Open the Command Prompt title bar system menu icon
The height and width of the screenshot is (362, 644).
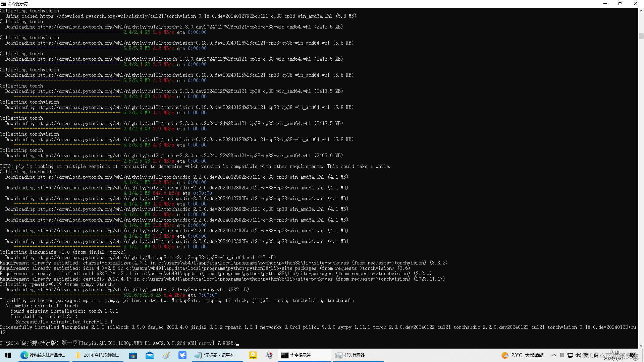click(3, 4)
